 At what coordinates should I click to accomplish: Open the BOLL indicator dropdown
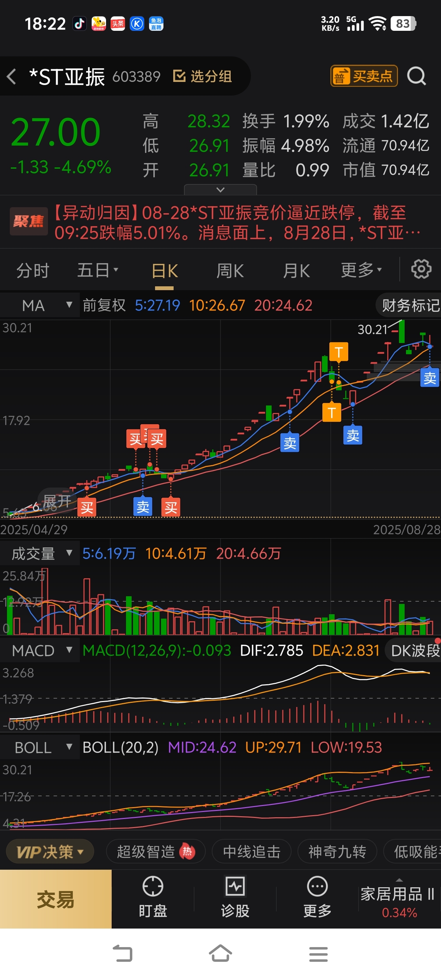point(40,748)
